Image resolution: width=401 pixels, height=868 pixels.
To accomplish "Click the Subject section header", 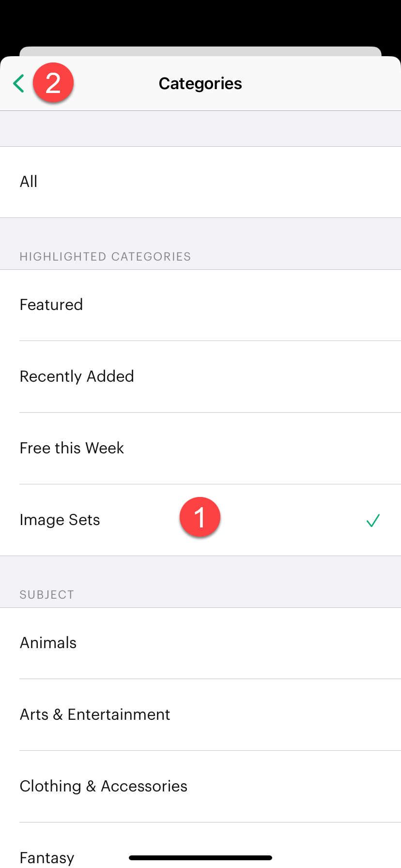I will (x=46, y=594).
